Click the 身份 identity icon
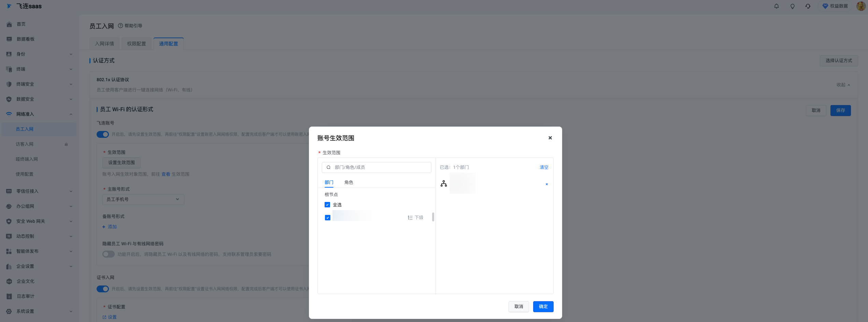The width and height of the screenshot is (868, 322). (x=9, y=54)
